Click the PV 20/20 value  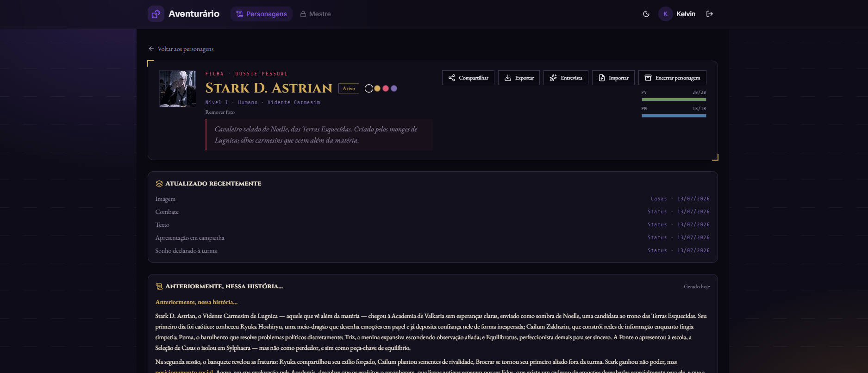(x=699, y=93)
